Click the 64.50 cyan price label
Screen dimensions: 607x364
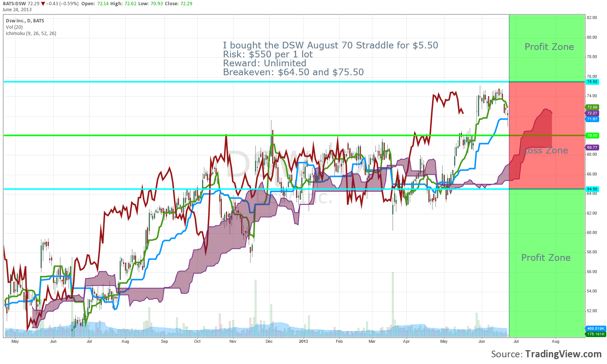592,189
